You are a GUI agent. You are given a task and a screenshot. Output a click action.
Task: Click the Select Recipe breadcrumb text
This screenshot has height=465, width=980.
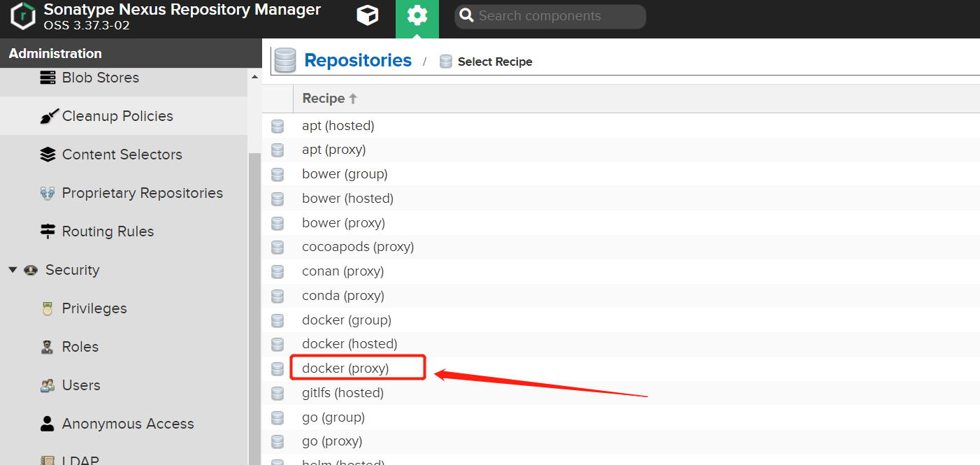pyautogui.click(x=495, y=62)
